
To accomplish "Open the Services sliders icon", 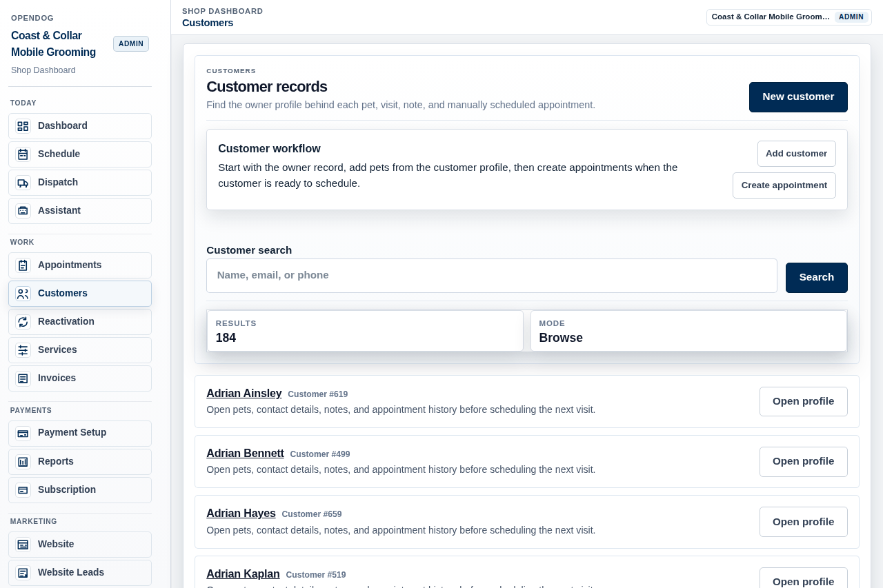I will tap(23, 350).
